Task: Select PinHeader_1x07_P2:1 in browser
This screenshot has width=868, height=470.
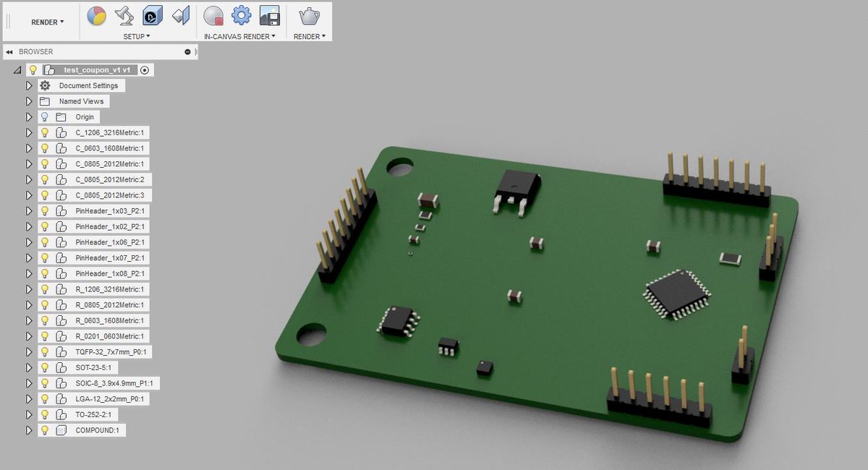Action: click(110, 258)
